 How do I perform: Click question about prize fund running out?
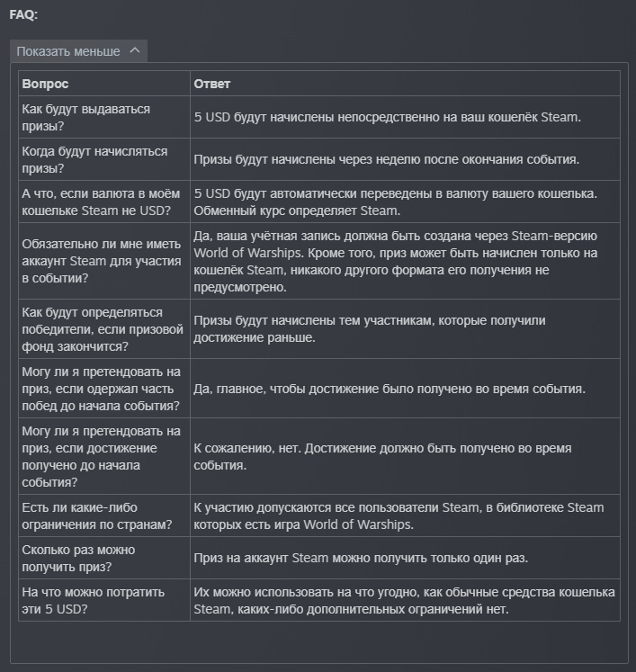(x=103, y=329)
